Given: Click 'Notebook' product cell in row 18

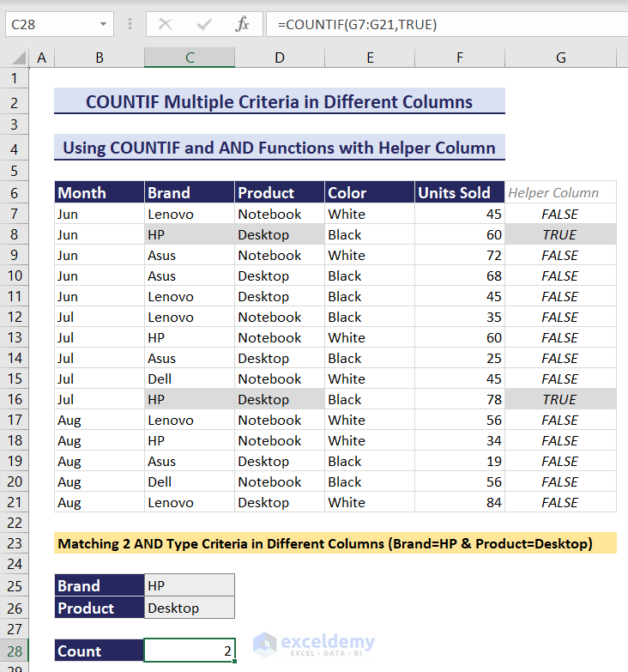Looking at the screenshot, I should point(280,440).
